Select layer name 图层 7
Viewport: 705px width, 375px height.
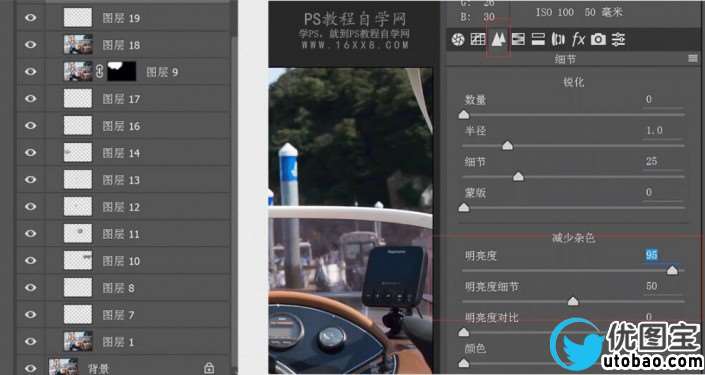[x=118, y=315]
